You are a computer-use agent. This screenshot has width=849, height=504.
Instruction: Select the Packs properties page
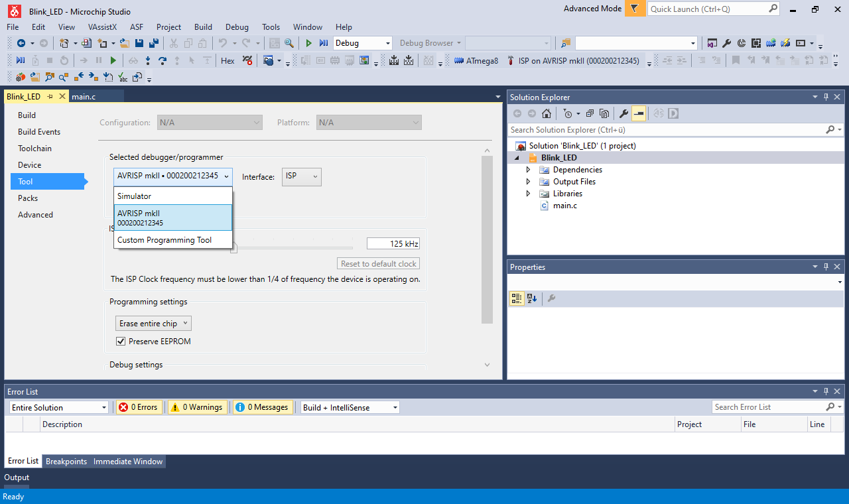pyautogui.click(x=28, y=198)
